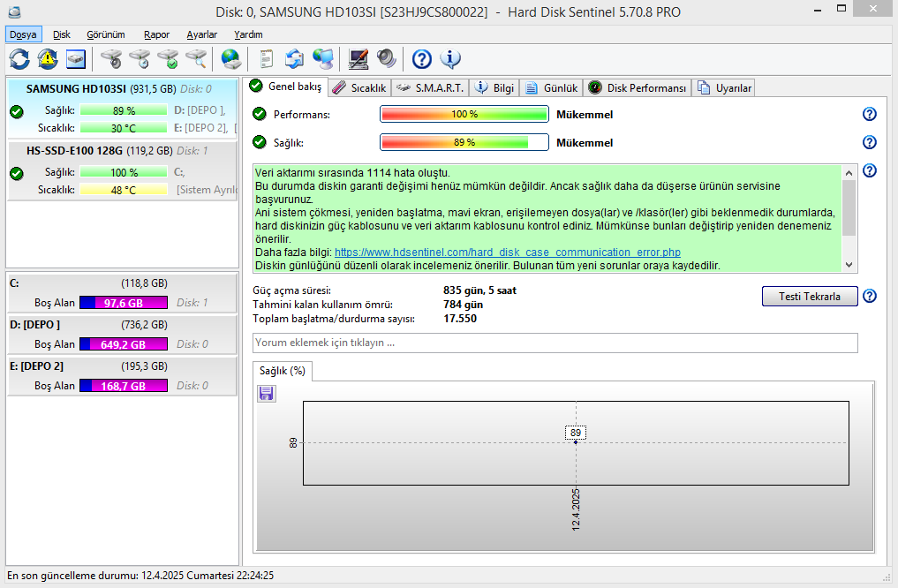Open the Görünüm menu
898x588 pixels.
pyautogui.click(x=106, y=34)
